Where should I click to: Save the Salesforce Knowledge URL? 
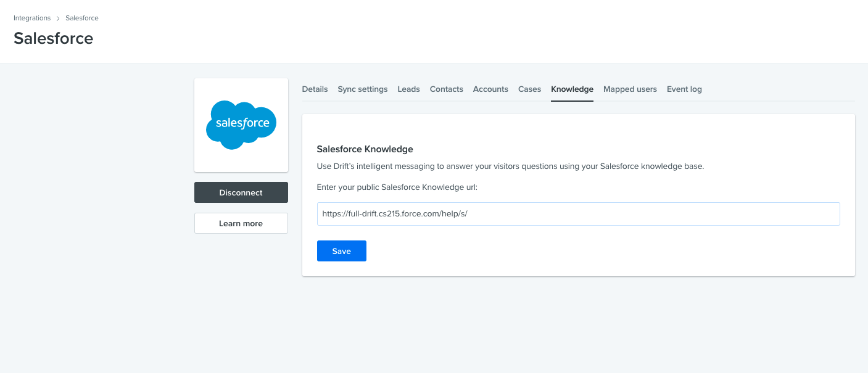[x=342, y=251]
